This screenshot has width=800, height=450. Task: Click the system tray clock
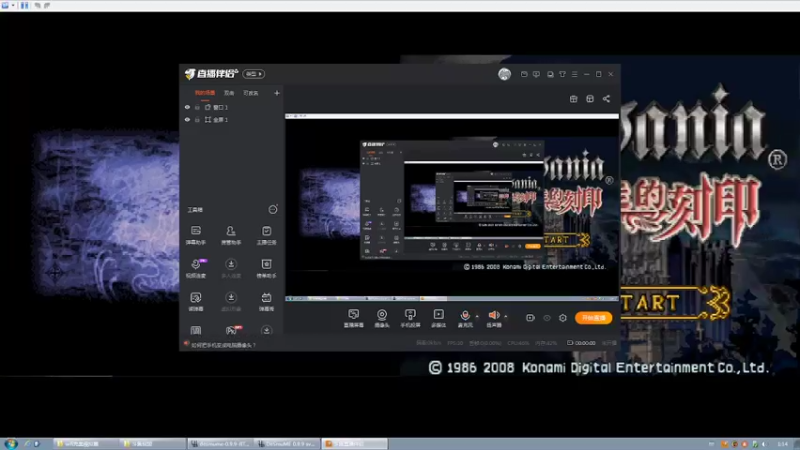(783, 444)
